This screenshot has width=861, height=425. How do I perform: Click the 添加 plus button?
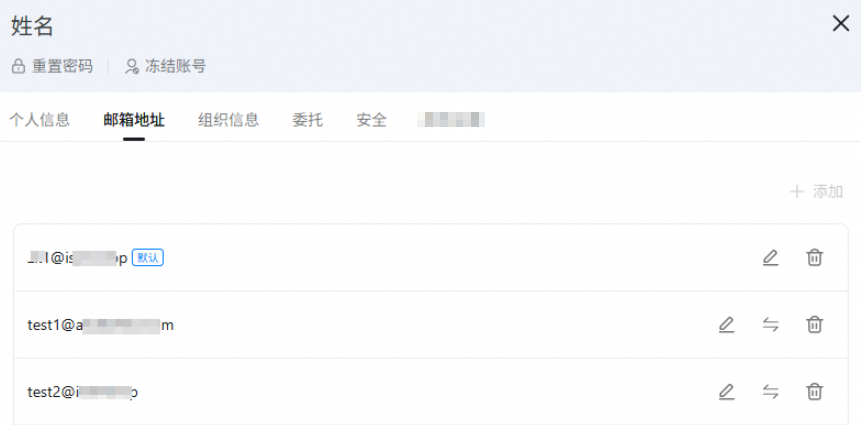click(x=817, y=191)
